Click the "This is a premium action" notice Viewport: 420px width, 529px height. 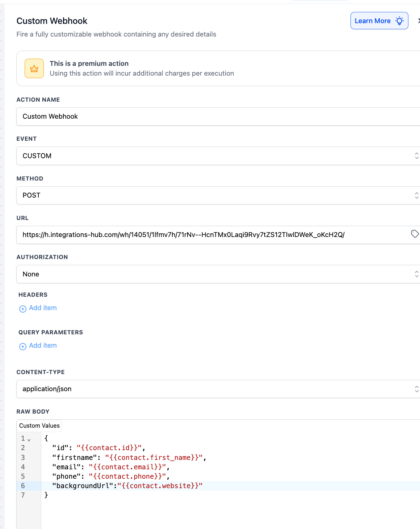point(218,68)
